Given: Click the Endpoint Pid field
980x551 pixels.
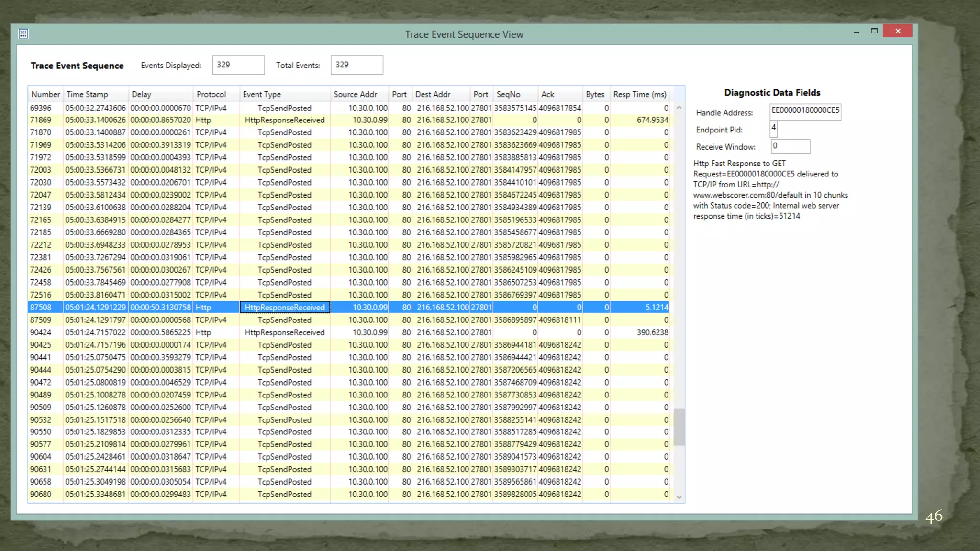Looking at the screenshot, I should [x=774, y=128].
